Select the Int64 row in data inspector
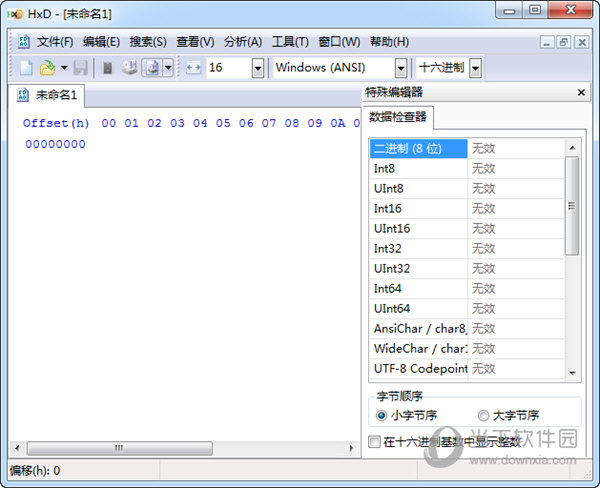Viewport: 600px width, 488px height. [x=467, y=289]
